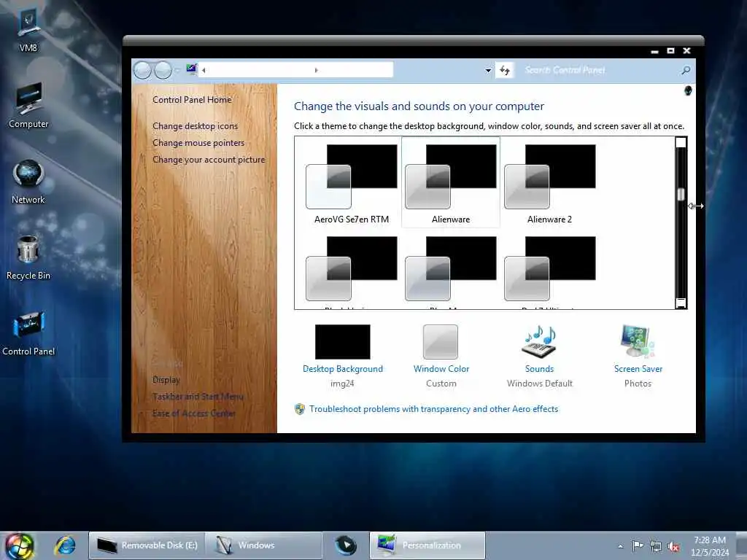Select middle theme in second row
Screen dimensions: 747x560
[451, 271]
